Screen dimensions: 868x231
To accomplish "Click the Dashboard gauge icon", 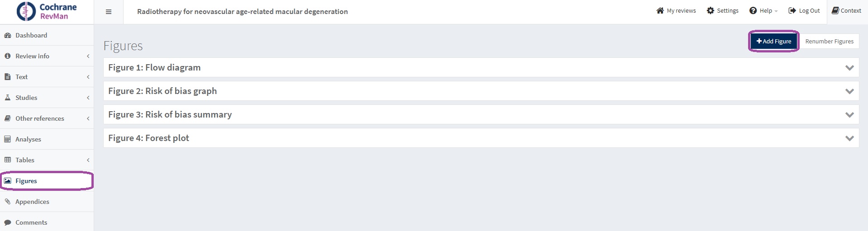I will [x=8, y=35].
